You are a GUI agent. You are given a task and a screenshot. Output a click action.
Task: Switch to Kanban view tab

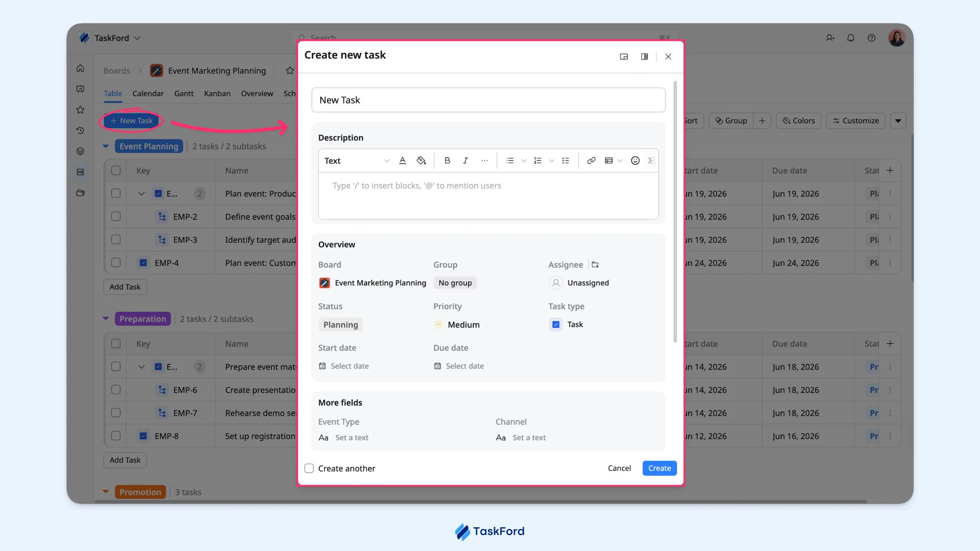pos(217,93)
